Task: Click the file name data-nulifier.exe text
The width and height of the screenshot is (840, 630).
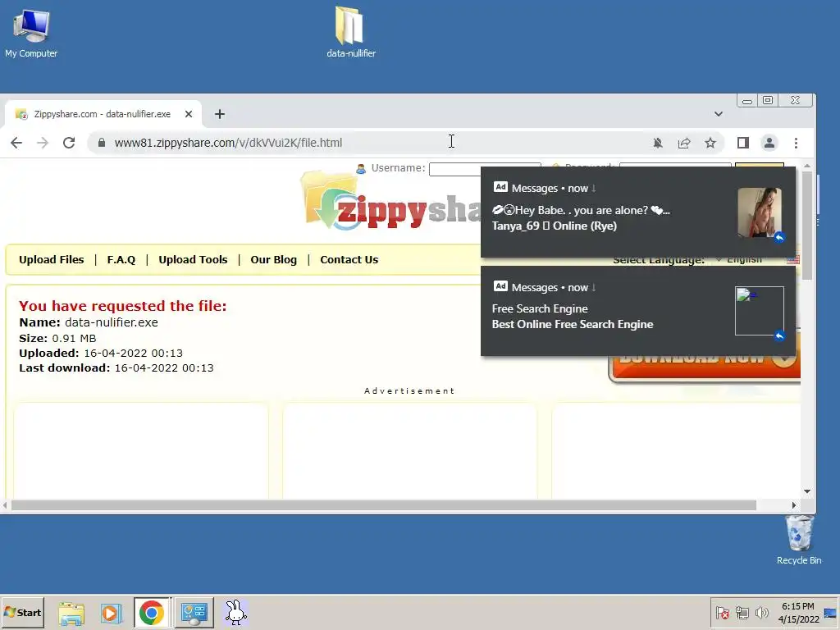Action: 112,322
